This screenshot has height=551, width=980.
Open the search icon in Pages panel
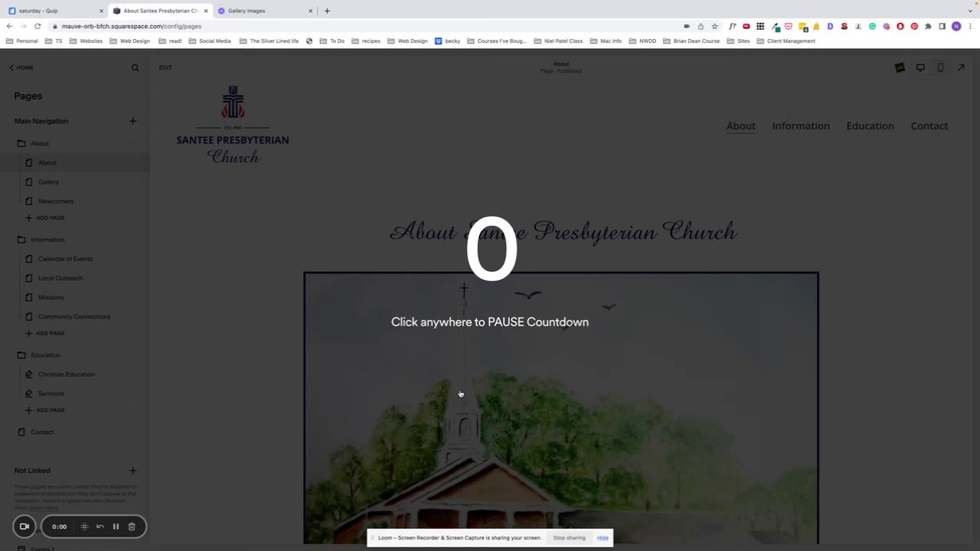click(135, 67)
